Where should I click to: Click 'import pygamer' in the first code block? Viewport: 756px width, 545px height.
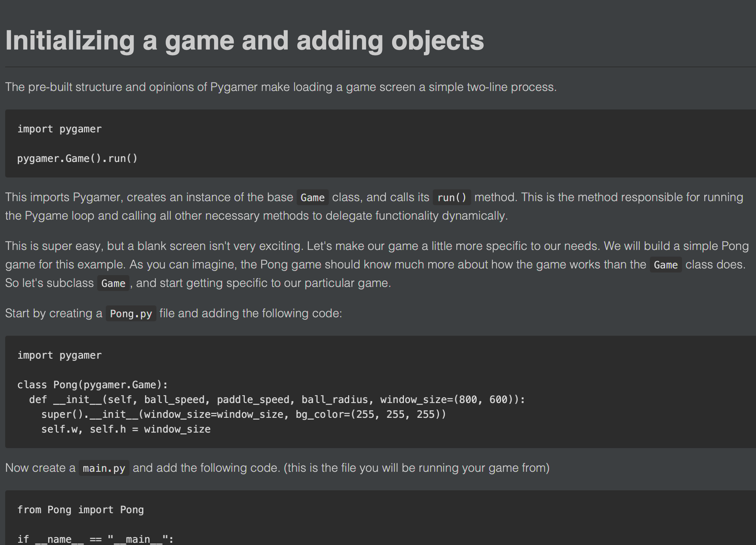59,129
